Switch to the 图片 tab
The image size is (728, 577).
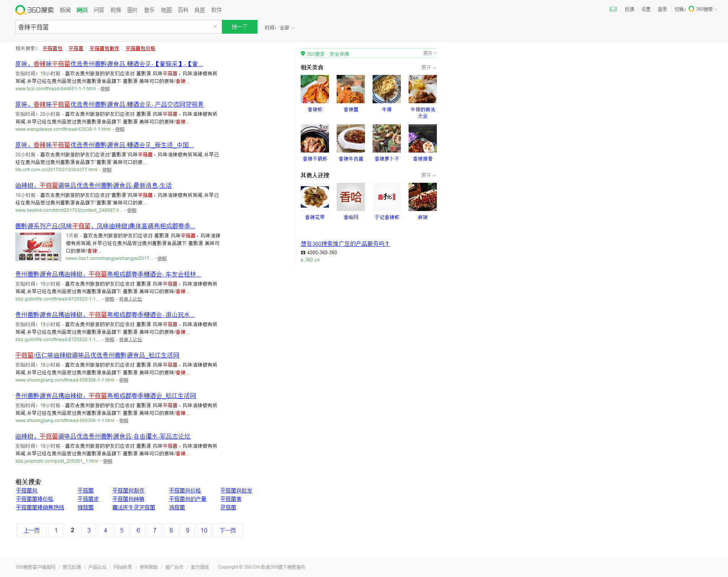point(132,10)
